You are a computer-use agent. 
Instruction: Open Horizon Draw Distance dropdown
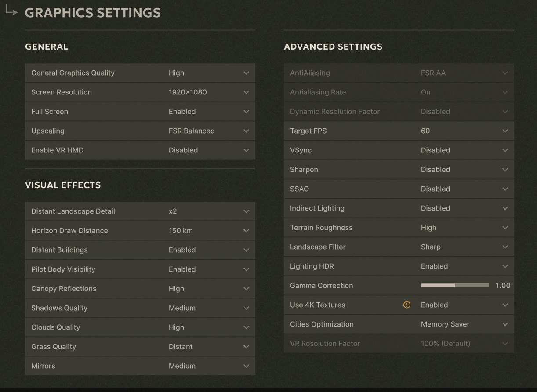140,231
